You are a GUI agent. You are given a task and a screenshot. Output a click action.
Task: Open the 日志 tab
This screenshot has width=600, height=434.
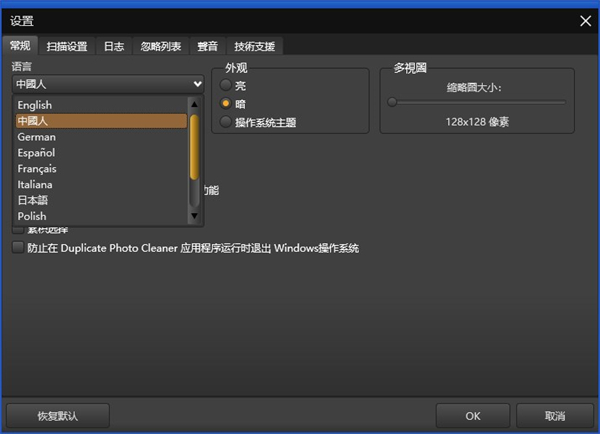[114, 46]
